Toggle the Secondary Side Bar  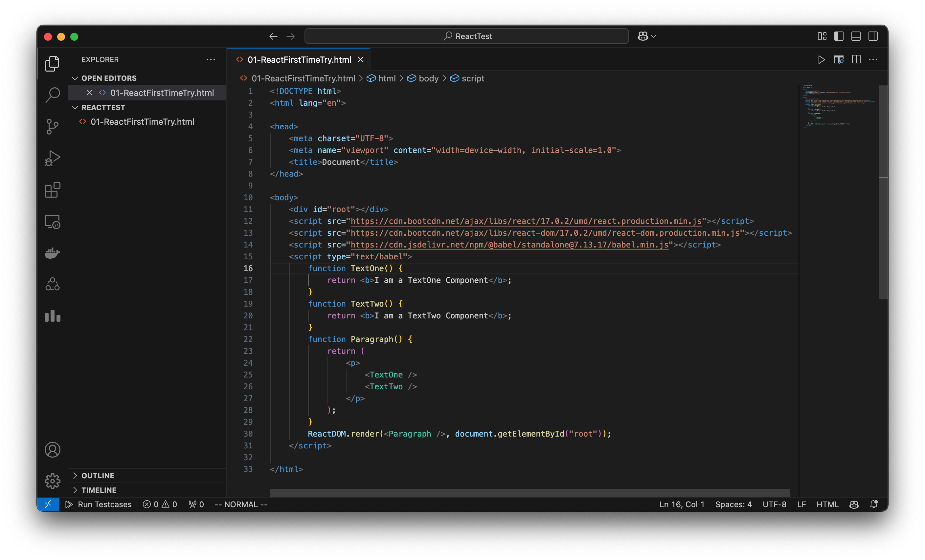click(873, 36)
